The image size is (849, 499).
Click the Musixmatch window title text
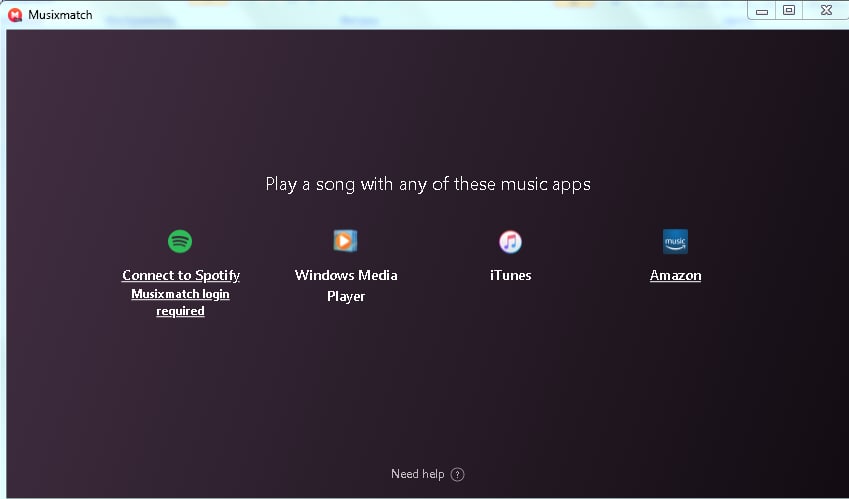click(60, 15)
